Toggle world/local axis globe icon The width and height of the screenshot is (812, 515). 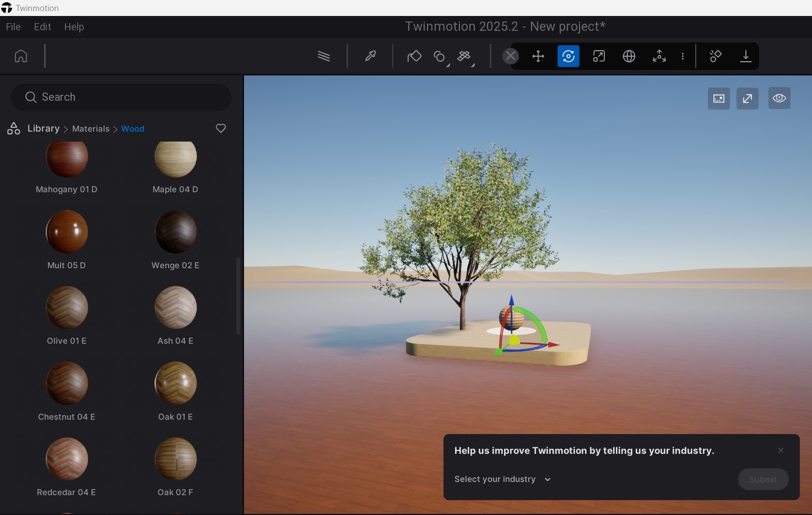[629, 56]
